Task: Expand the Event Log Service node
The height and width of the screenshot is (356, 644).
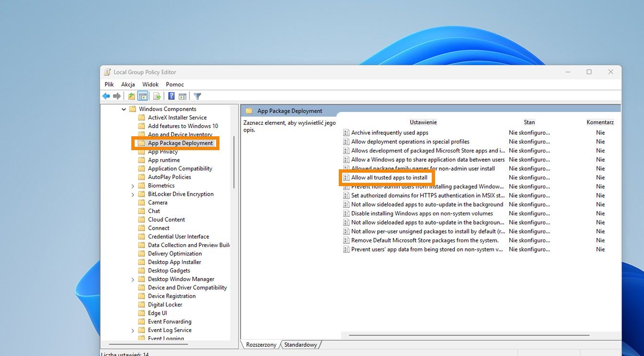Action: [133, 331]
